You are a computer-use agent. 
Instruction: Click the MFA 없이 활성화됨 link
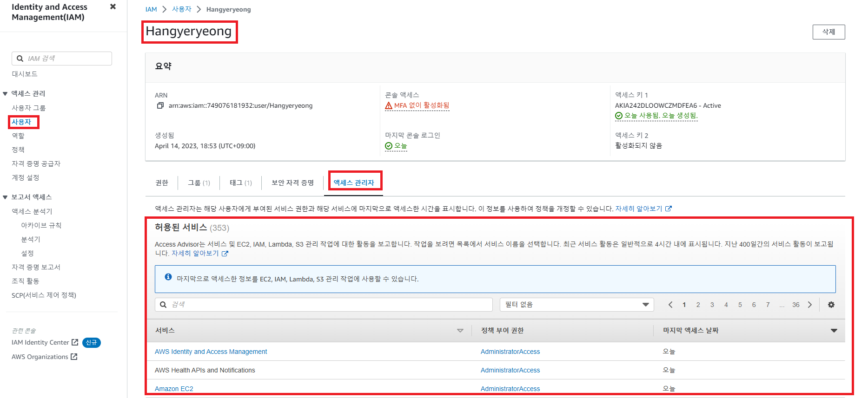coord(422,105)
